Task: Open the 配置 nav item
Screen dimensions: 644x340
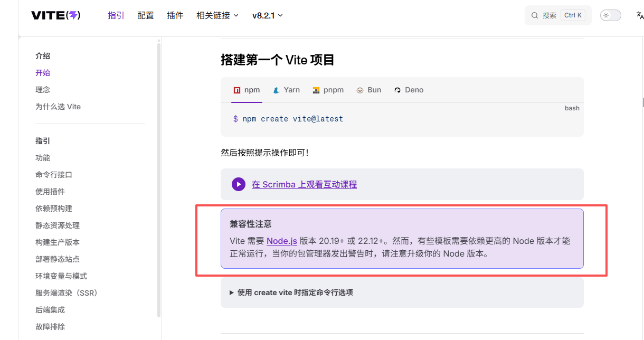Action: (x=146, y=15)
